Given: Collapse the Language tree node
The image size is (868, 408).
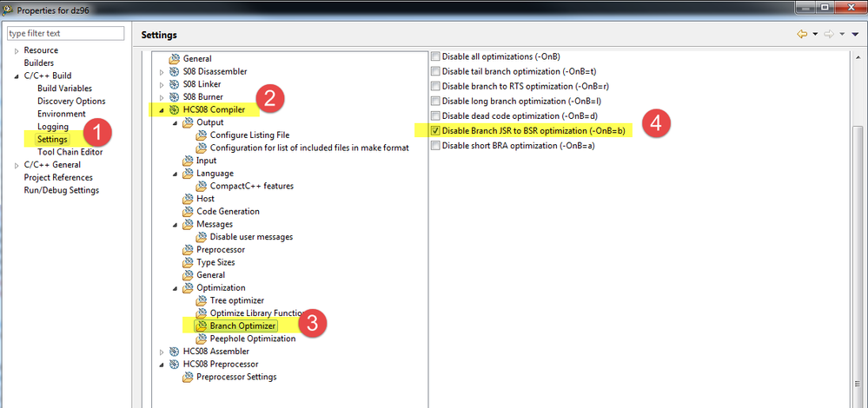Looking at the screenshot, I should pos(176,174).
